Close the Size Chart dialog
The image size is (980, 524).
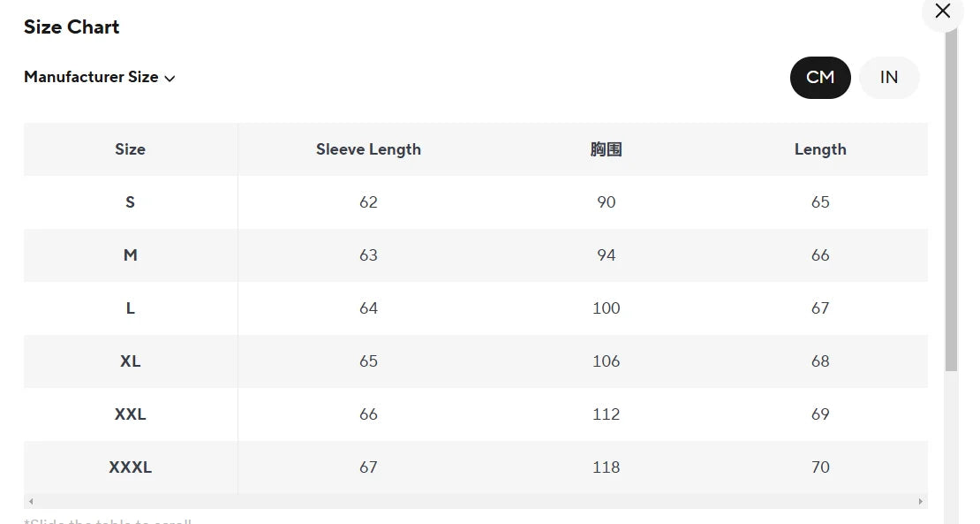click(942, 11)
